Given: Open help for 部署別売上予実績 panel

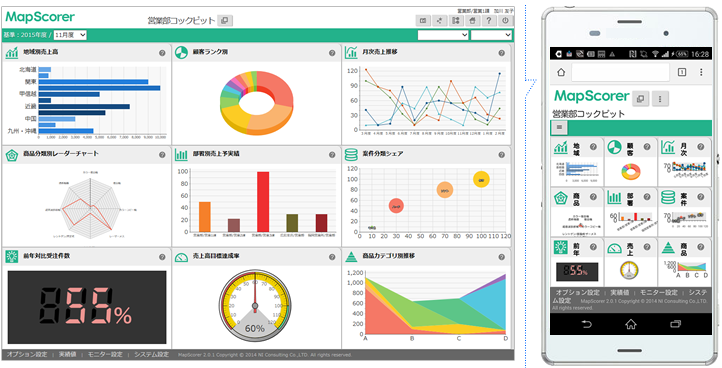Looking at the screenshot, I should coord(332,155).
